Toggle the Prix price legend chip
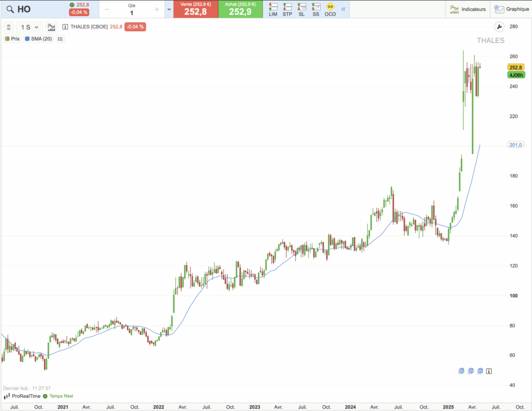This screenshot has width=532, height=411. (x=12, y=38)
